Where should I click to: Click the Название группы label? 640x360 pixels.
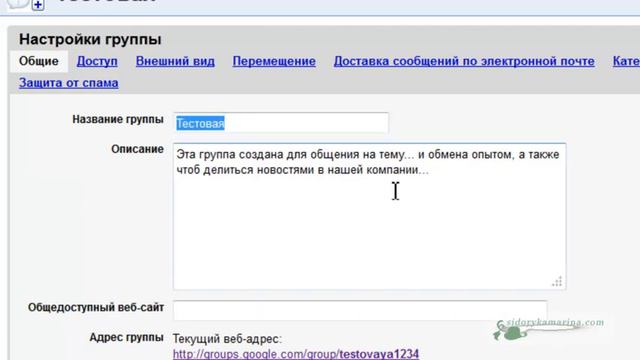(x=118, y=120)
